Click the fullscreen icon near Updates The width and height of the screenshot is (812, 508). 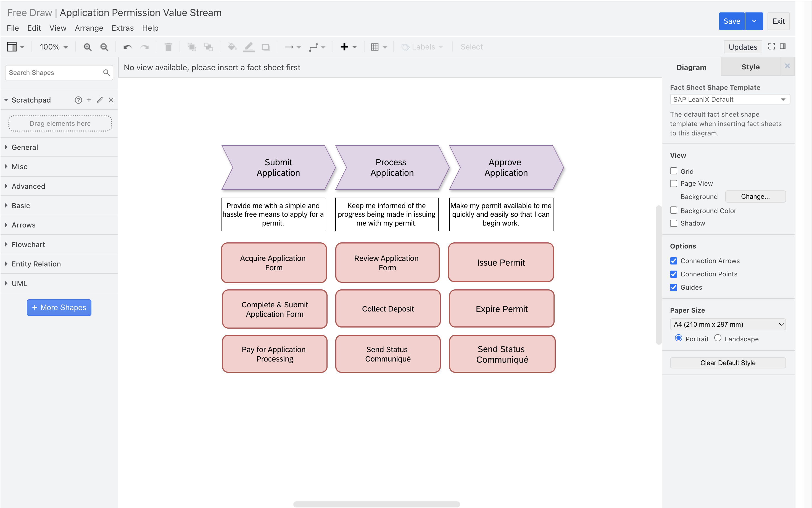(771, 46)
